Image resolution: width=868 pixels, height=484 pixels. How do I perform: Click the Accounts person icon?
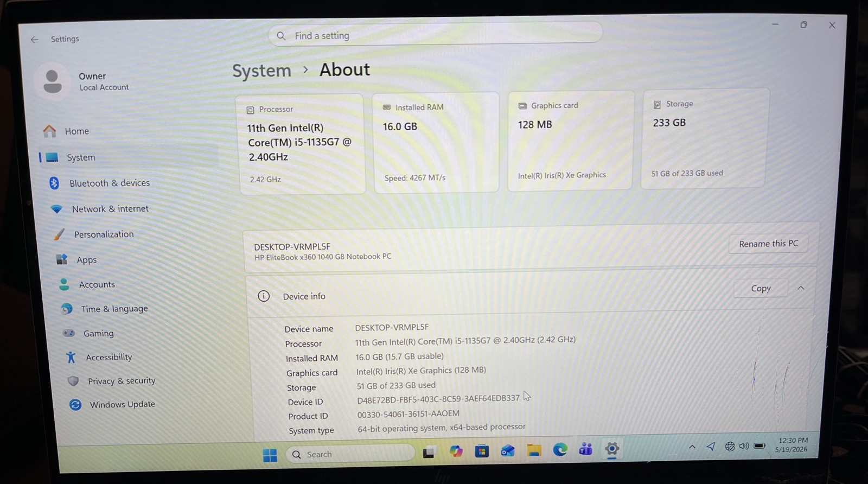click(64, 284)
